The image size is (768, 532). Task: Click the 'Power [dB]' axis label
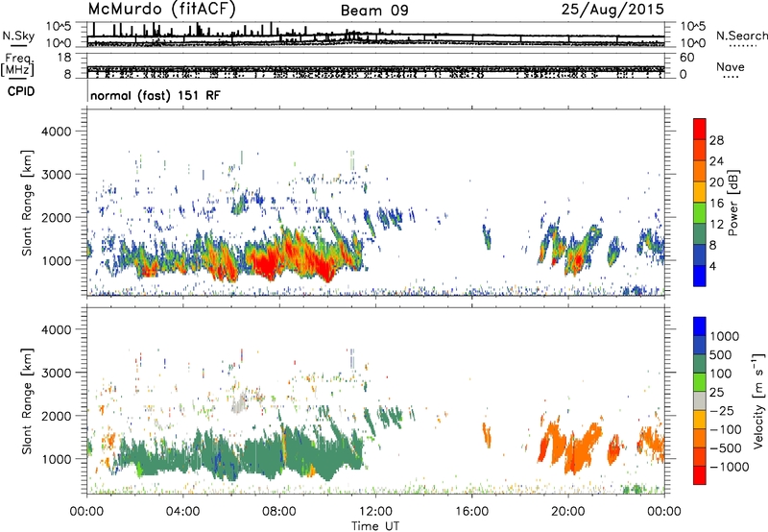pos(732,203)
